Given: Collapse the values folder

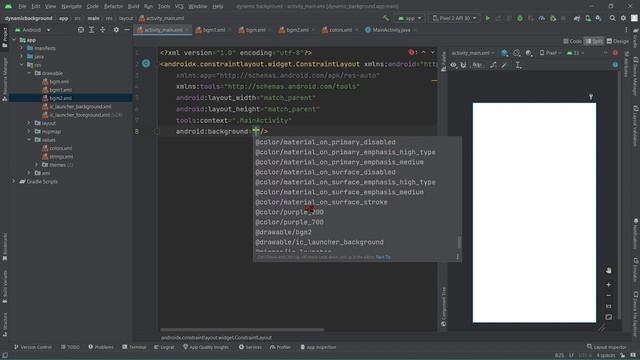Looking at the screenshot, I should tap(29, 140).
